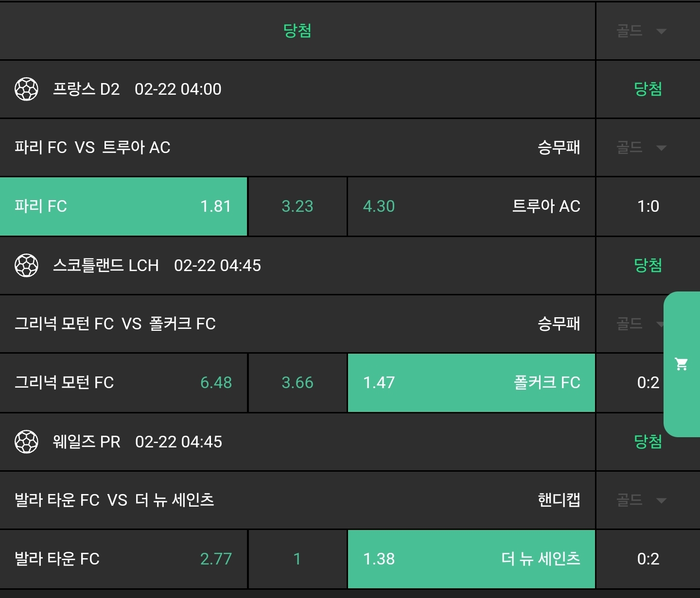The image size is (700, 598).
Task: Click the soccer ball icon beside 웨일즈 PR
Action: 26,442
